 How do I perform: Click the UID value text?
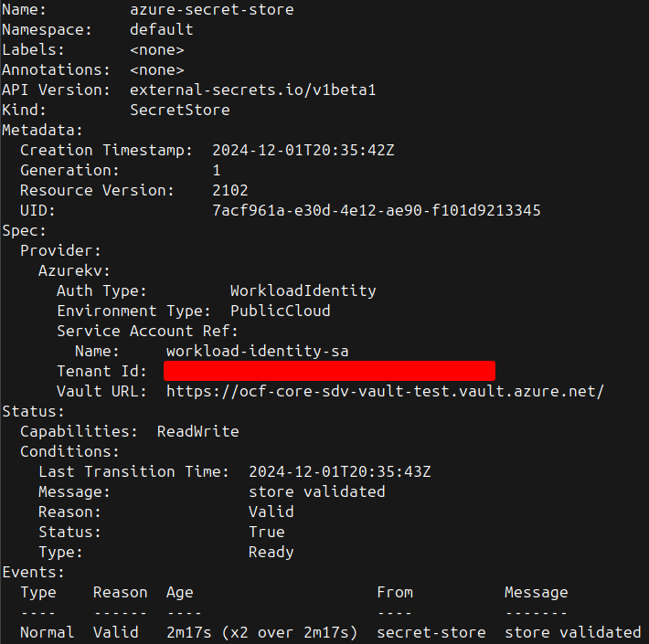[x=376, y=210]
